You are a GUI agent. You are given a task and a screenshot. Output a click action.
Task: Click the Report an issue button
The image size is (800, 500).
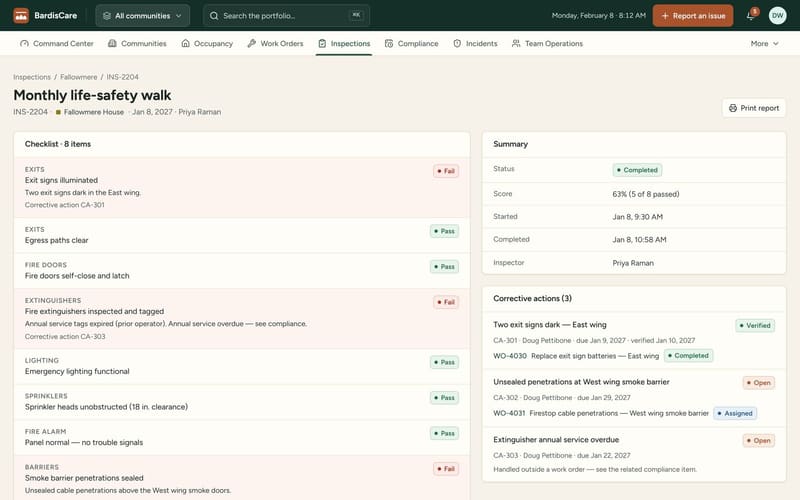(693, 15)
